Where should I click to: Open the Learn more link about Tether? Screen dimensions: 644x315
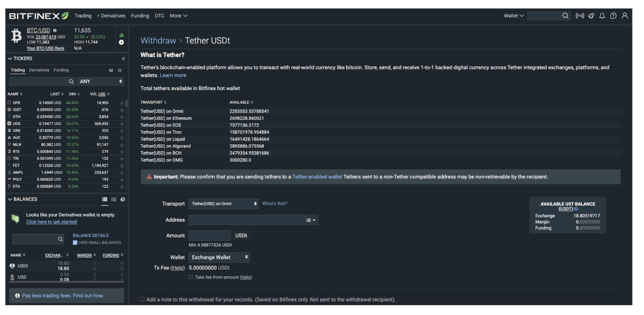[173, 75]
